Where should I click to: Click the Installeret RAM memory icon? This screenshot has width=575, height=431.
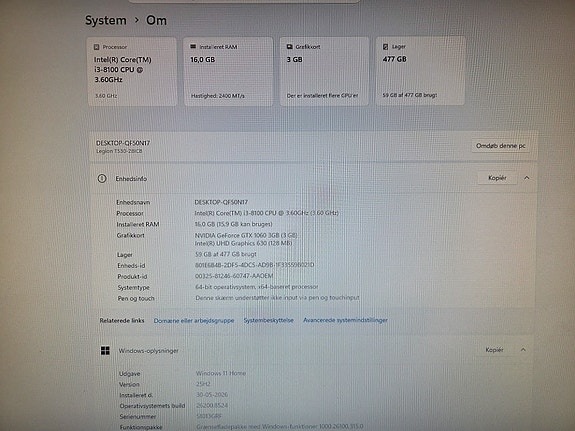pos(193,47)
